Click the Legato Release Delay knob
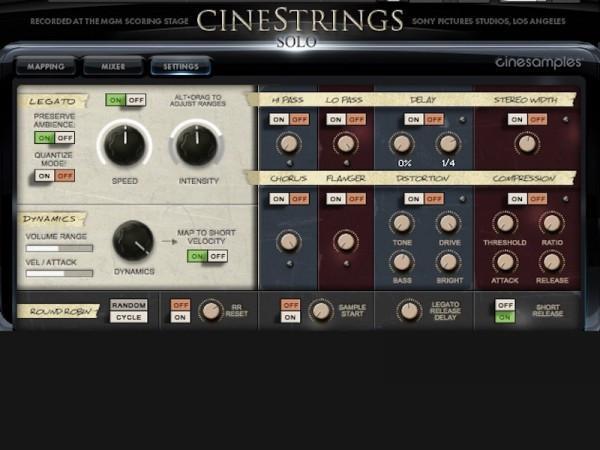600x450 pixels. click(409, 311)
